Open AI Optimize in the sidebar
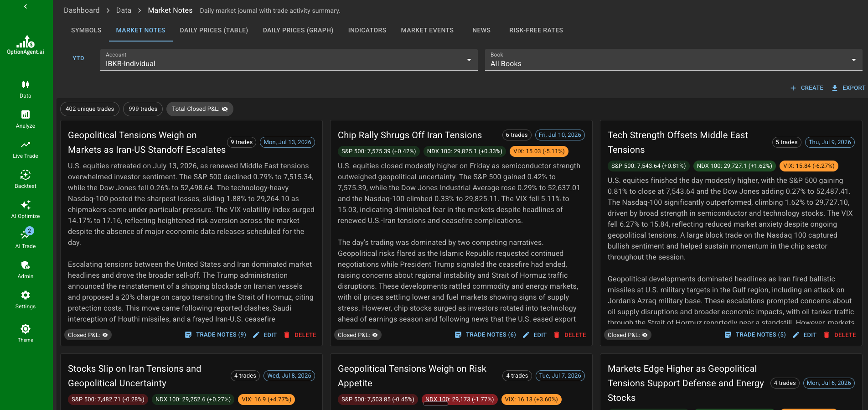The width and height of the screenshot is (868, 410). pos(26,209)
